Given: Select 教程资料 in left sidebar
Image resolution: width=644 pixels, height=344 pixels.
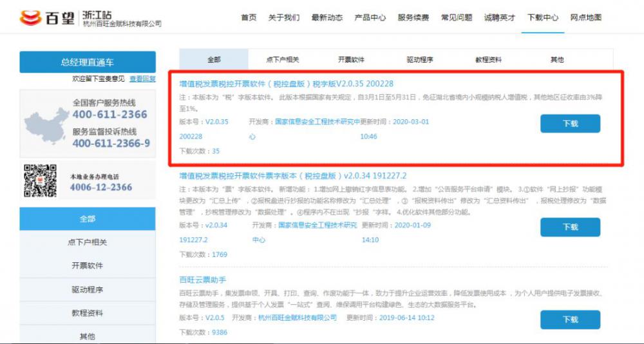Looking at the screenshot, I should coord(88,313).
